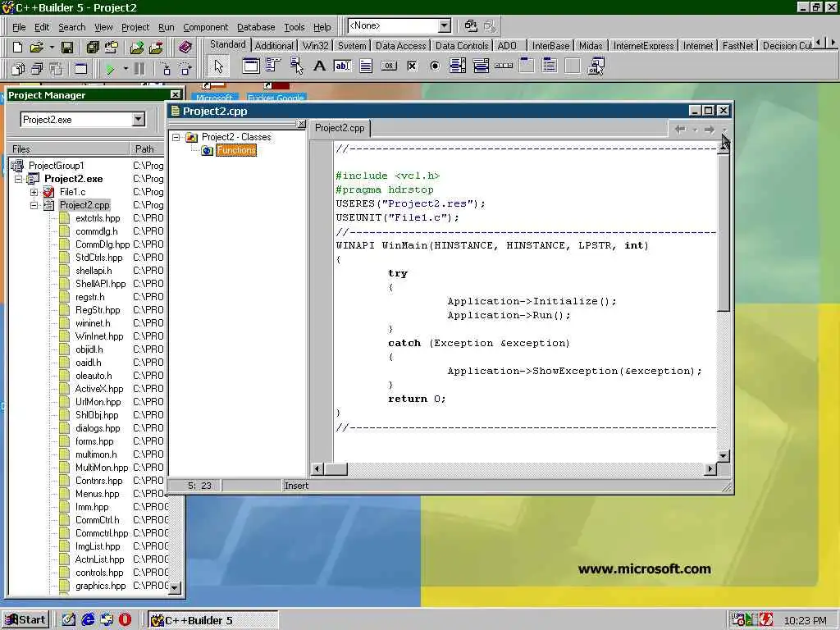The width and height of the screenshot is (840, 630).
Task: Select the Functions node in class explorer
Action: pyautogui.click(x=236, y=151)
